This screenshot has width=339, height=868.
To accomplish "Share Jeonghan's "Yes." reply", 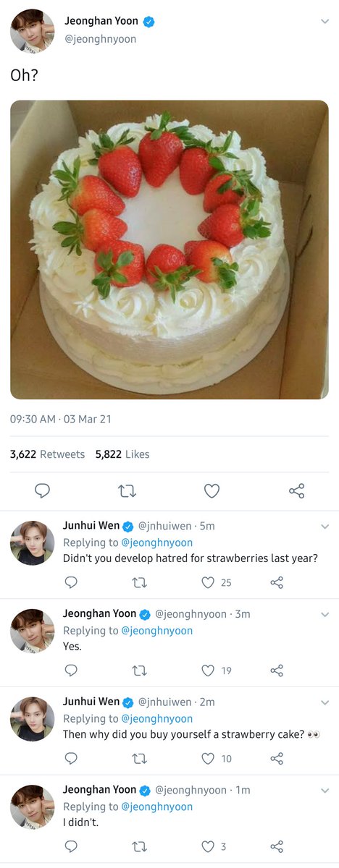I will (277, 671).
